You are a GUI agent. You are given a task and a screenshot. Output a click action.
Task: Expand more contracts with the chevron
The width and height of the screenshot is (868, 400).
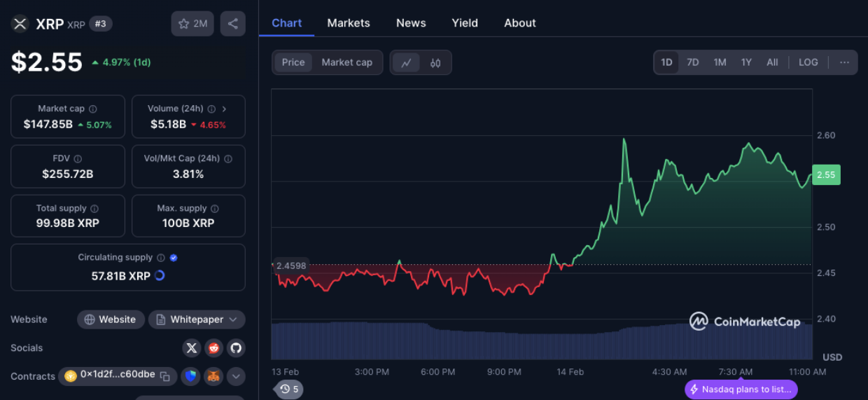tap(235, 376)
